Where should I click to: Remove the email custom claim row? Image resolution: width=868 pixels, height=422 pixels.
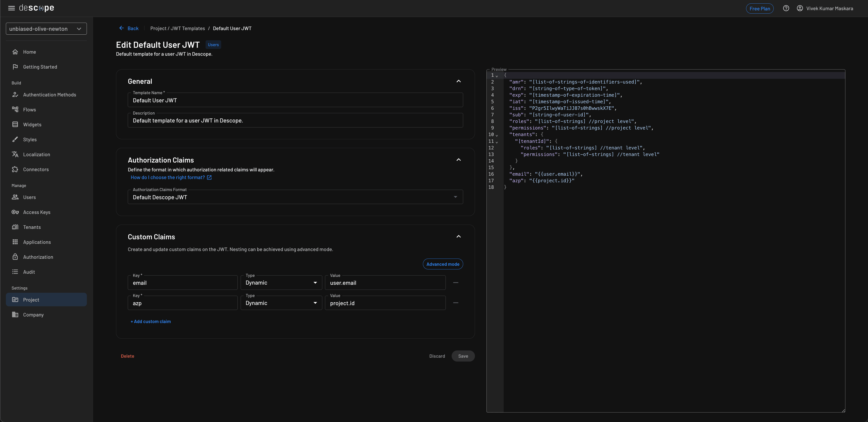[x=455, y=283]
